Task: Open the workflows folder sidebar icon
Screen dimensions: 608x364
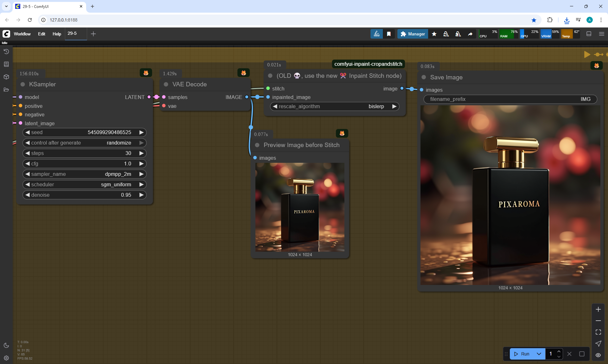Action: 6,89
